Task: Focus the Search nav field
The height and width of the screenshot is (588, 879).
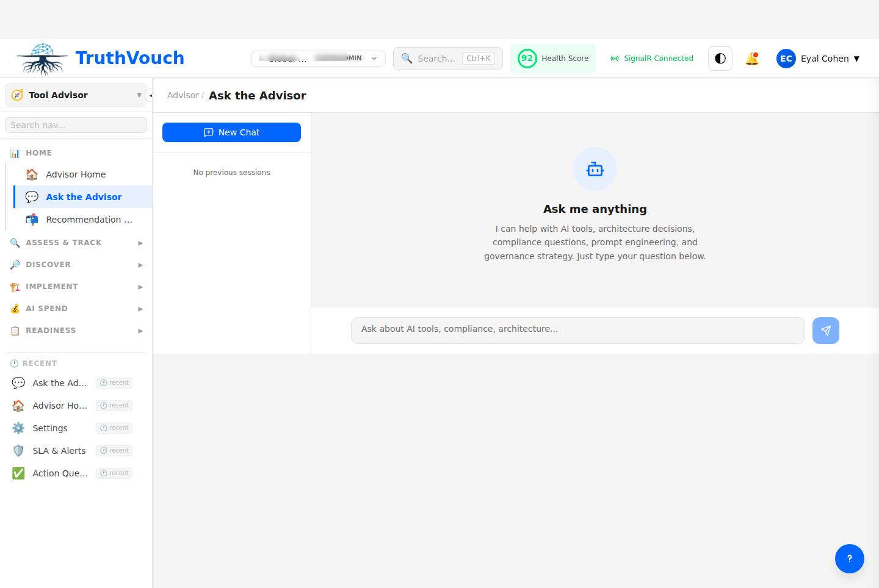Action: point(76,125)
